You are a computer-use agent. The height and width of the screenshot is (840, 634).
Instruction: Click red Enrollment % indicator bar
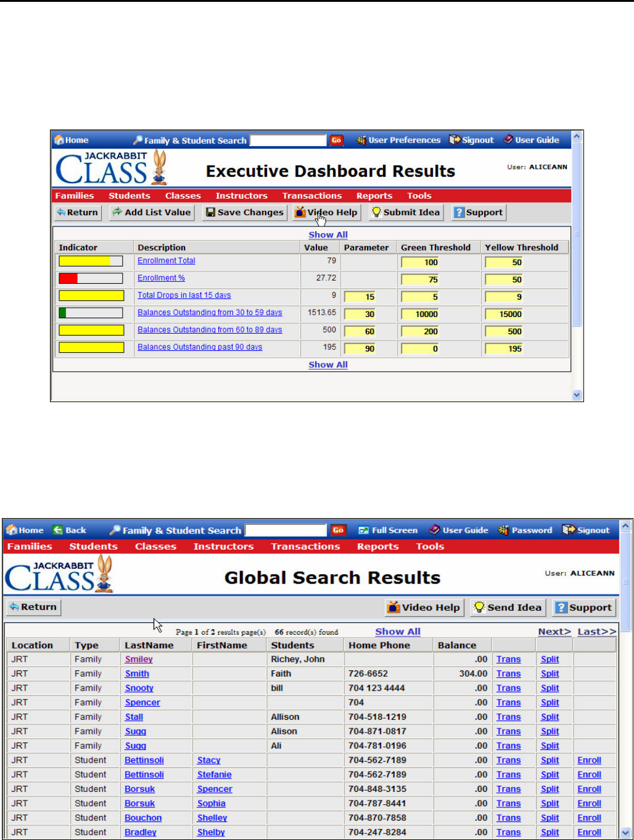(91, 279)
